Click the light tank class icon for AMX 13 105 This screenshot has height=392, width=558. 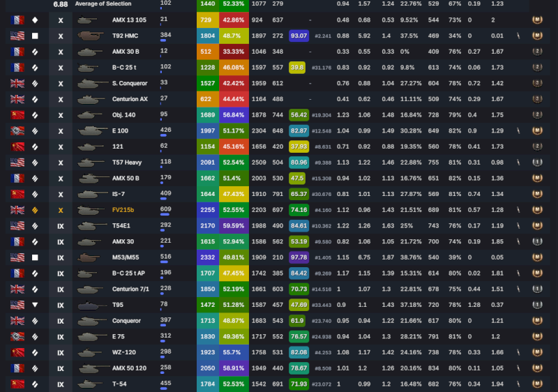coord(35,20)
